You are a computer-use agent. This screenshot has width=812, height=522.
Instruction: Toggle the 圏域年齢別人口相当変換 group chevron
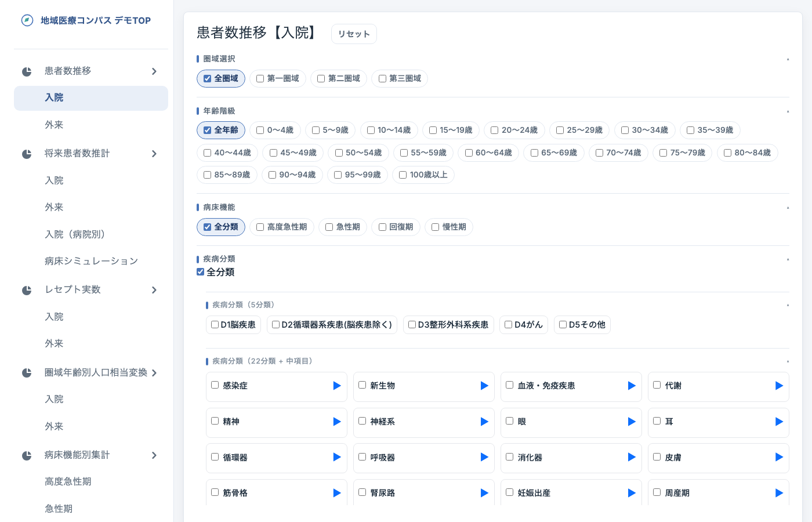(154, 373)
